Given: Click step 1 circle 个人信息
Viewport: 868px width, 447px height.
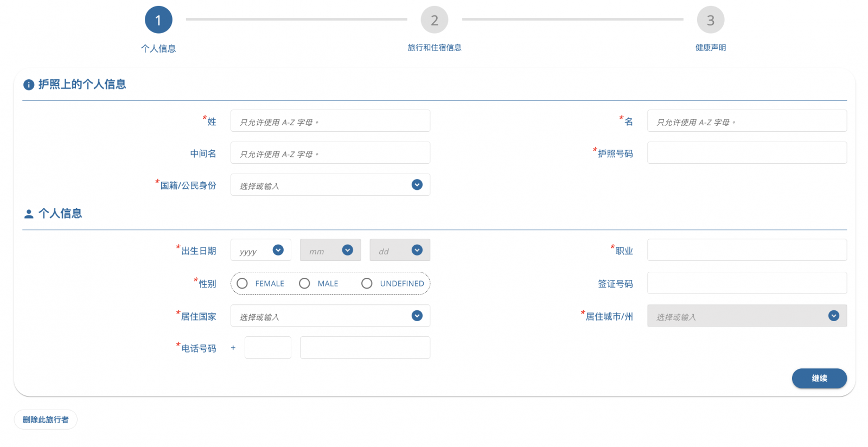Looking at the screenshot, I should pyautogui.click(x=158, y=20).
